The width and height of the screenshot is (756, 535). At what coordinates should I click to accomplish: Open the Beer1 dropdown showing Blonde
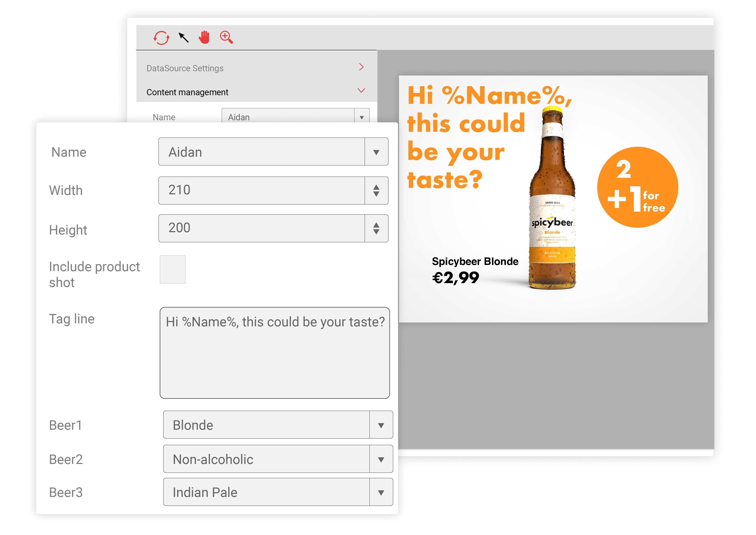pyautogui.click(x=381, y=425)
